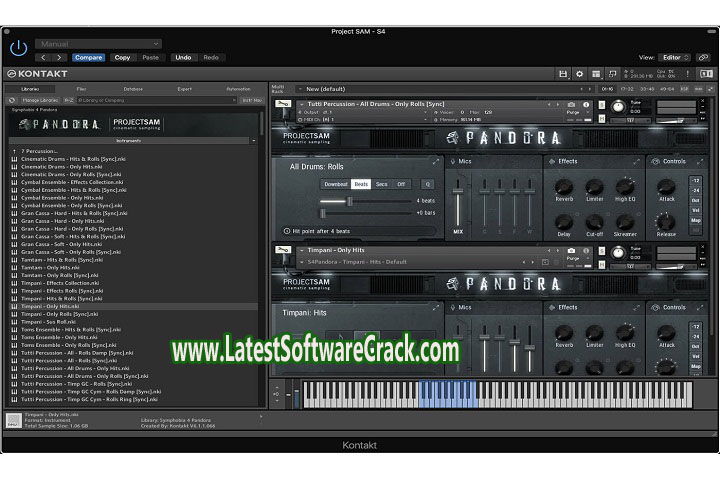Viewport: 720px width, 480px height.
Task: Open the Manual preset dropdown
Action: [x=98, y=44]
